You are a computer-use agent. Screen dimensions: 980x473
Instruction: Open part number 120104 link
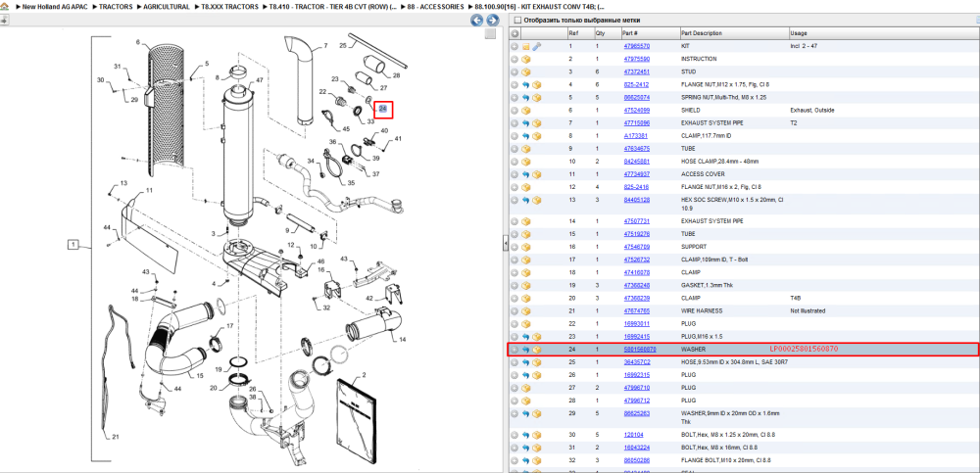click(x=632, y=435)
